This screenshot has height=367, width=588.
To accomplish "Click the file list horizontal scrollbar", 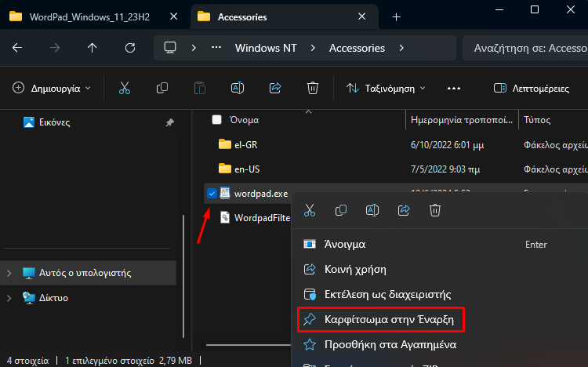I will 249,345.
